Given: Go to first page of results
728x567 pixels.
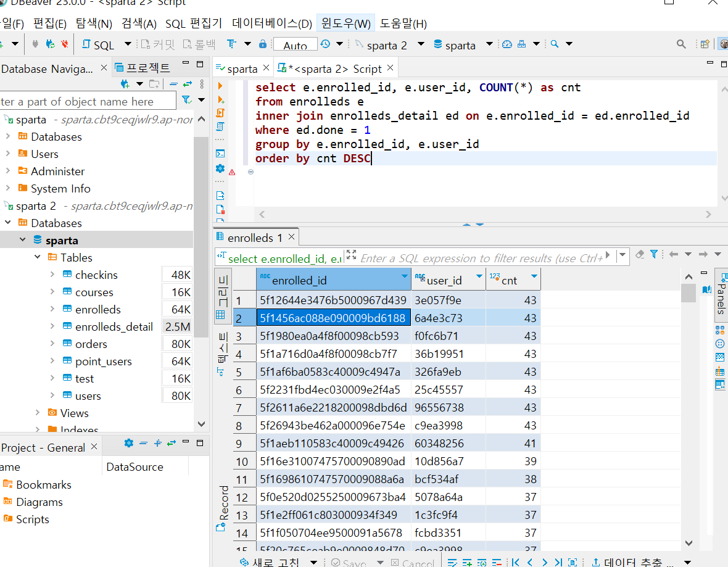Looking at the screenshot, I should point(515,562).
